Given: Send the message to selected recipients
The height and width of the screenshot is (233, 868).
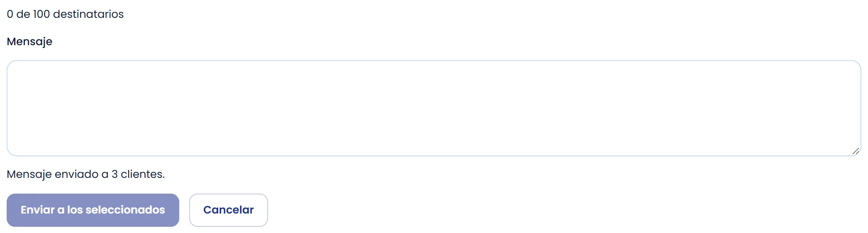Looking at the screenshot, I should (93, 210).
